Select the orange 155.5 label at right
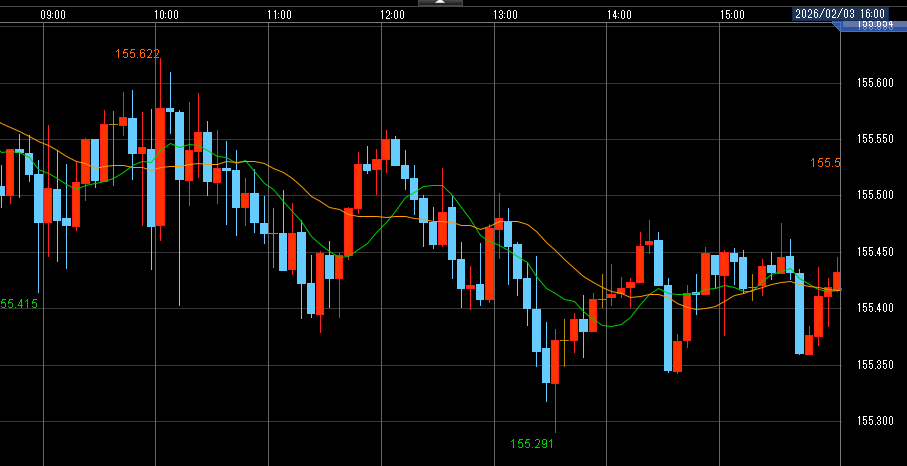This screenshot has height=466, width=907. (x=825, y=163)
